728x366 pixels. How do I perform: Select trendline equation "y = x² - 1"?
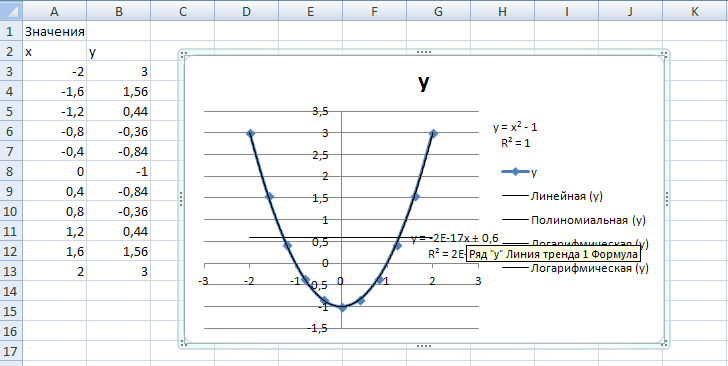(515, 127)
